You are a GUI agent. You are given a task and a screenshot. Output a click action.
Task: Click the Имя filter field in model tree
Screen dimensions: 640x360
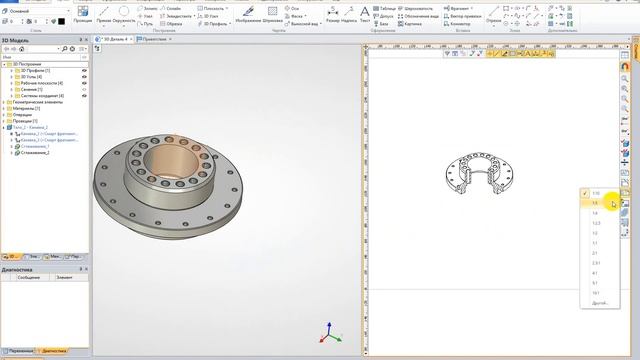pyautogui.click(x=41, y=58)
